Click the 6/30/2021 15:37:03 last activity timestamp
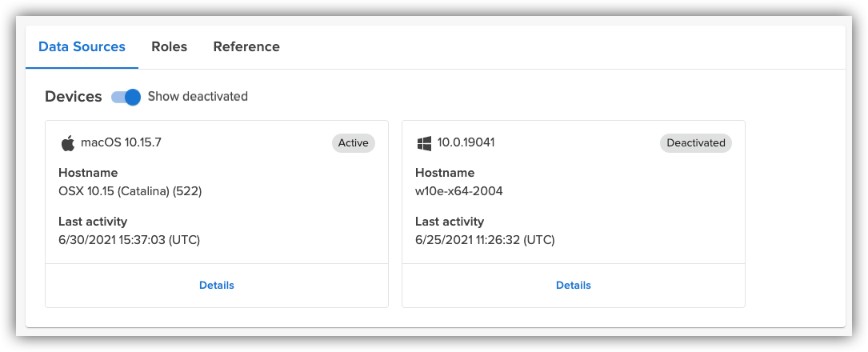 (129, 239)
